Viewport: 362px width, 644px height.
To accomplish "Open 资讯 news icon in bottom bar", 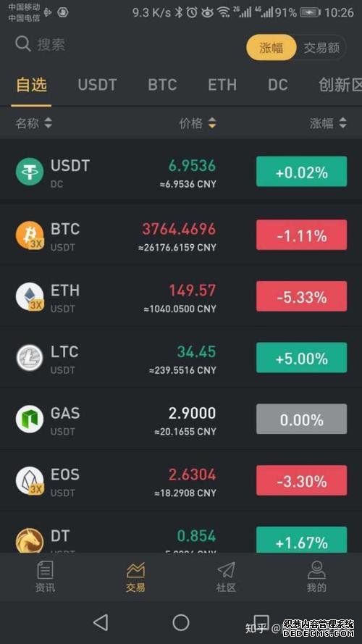I will click(x=45, y=570).
